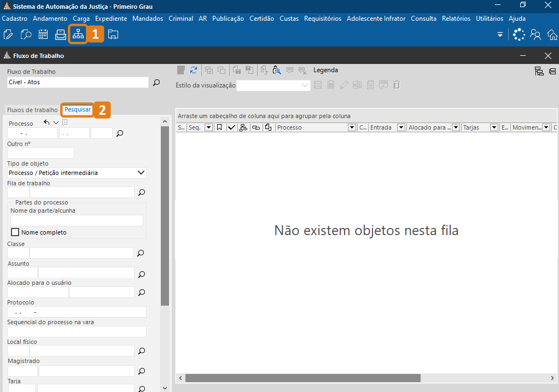Click the horizontal scrollbar below the grid

302,378
